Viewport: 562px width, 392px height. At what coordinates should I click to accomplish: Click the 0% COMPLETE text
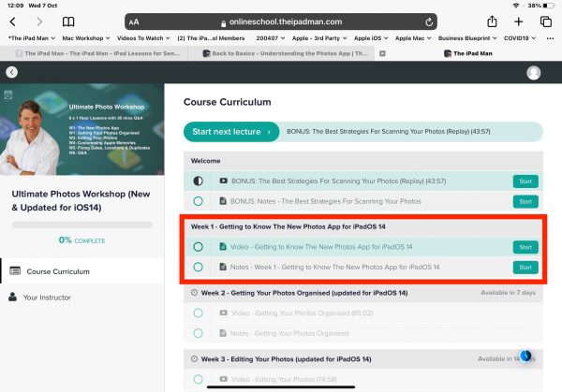pyautogui.click(x=81, y=240)
